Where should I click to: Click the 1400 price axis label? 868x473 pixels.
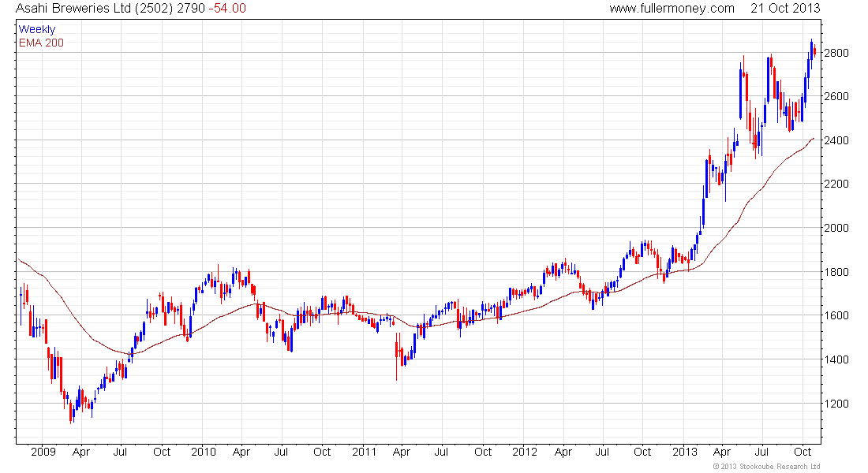pos(836,359)
